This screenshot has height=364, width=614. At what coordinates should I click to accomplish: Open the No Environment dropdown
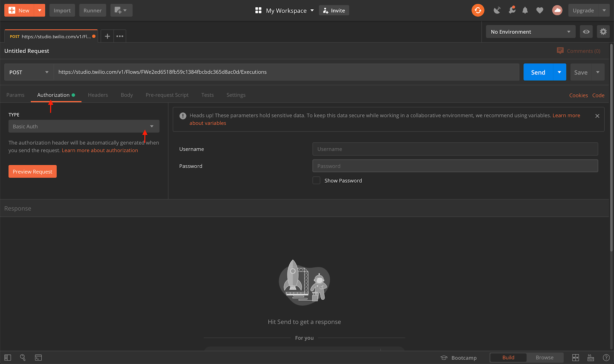pyautogui.click(x=530, y=32)
